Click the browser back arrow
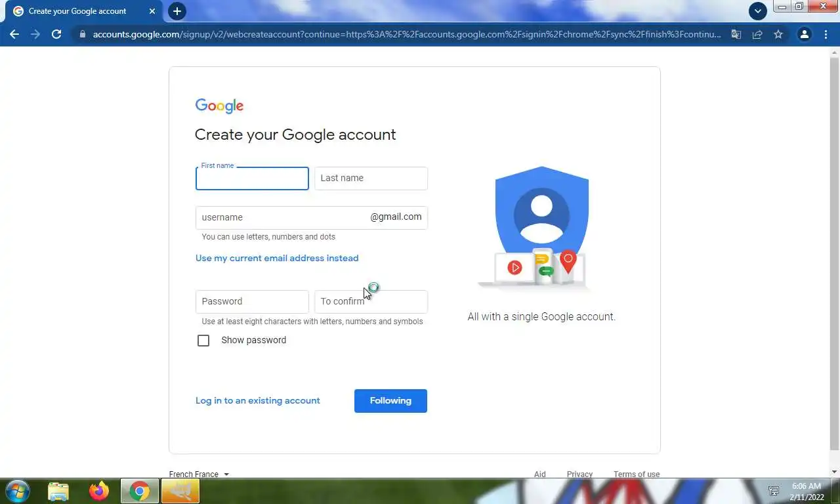The width and height of the screenshot is (840, 504). 14,34
